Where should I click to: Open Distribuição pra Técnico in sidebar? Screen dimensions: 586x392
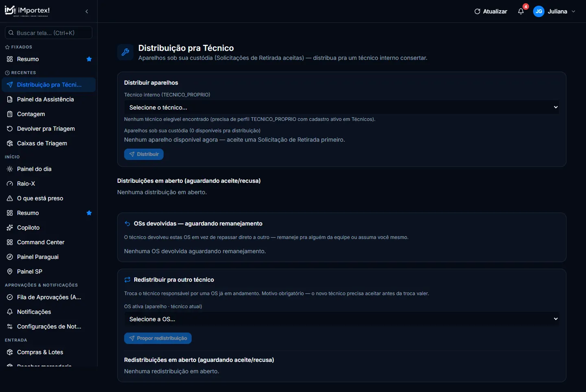pos(49,85)
